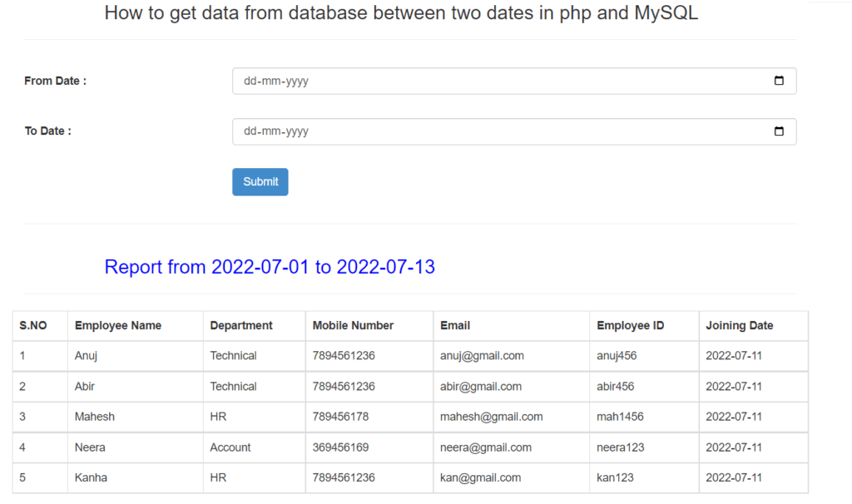Click the Department column header
The height and width of the screenshot is (504, 852).
(241, 325)
